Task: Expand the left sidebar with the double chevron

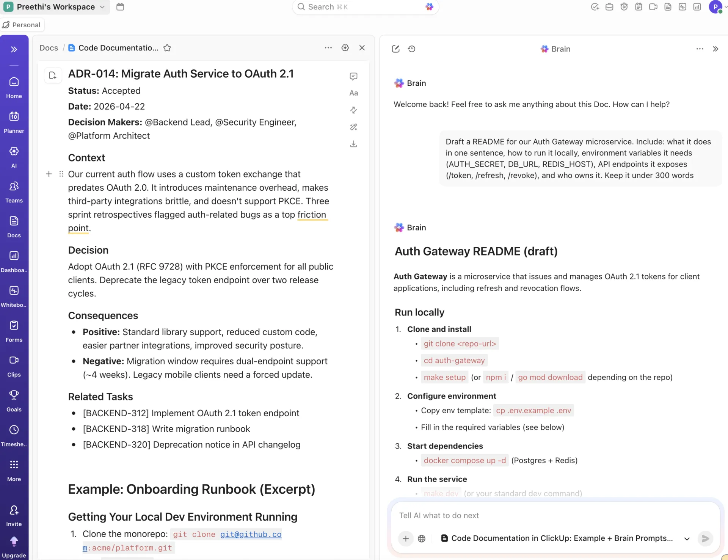Action: click(x=14, y=49)
